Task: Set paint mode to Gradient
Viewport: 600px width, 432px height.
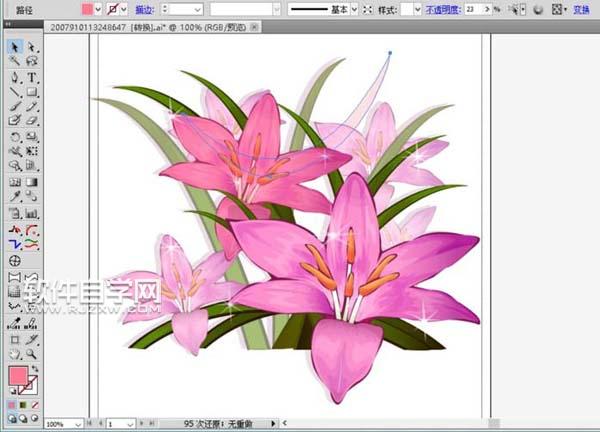Action: (x=23, y=405)
